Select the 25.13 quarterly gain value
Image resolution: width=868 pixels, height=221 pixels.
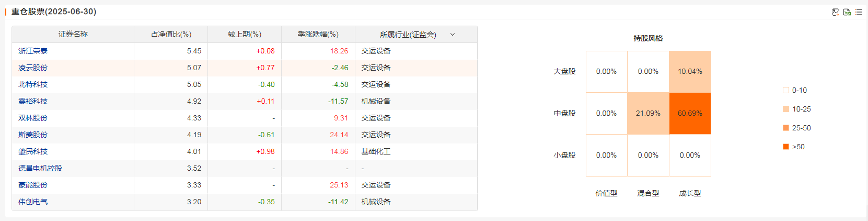(x=339, y=185)
